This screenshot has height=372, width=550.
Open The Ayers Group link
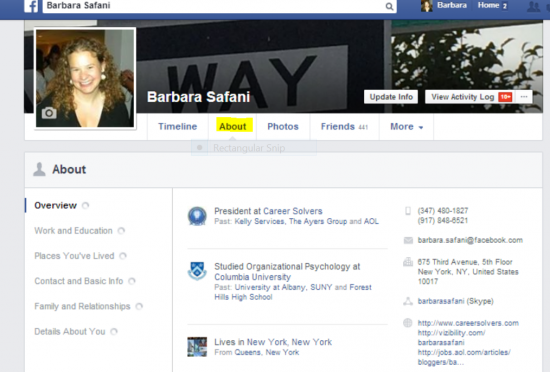pyautogui.click(x=318, y=222)
